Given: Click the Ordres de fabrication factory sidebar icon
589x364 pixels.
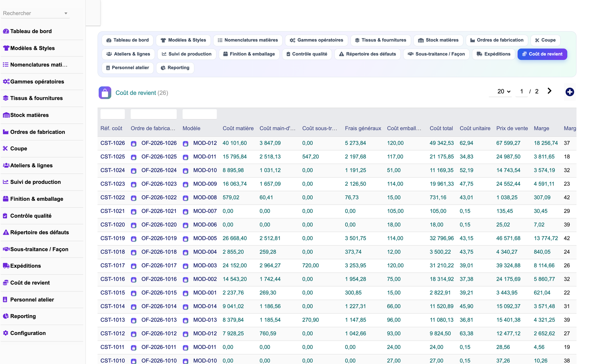Looking at the screenshot, I should point(6,132).
